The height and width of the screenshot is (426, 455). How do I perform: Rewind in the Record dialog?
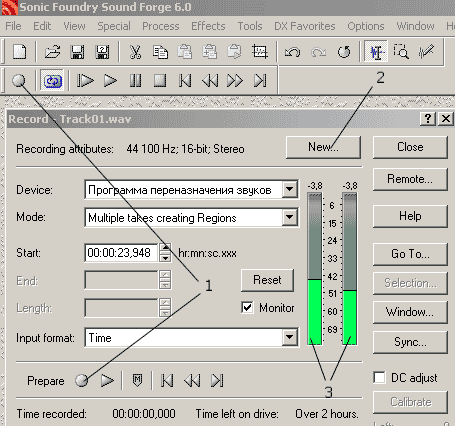point(192,380)
